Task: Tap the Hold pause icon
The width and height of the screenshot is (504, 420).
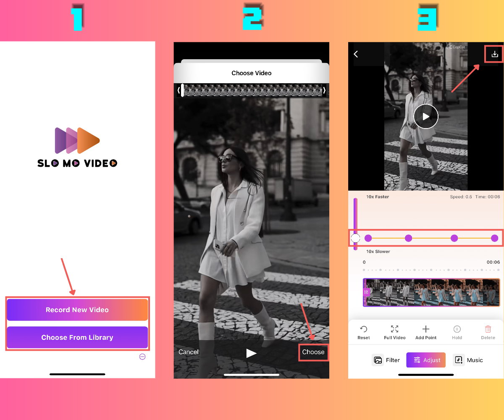Action: coord(457,329)
